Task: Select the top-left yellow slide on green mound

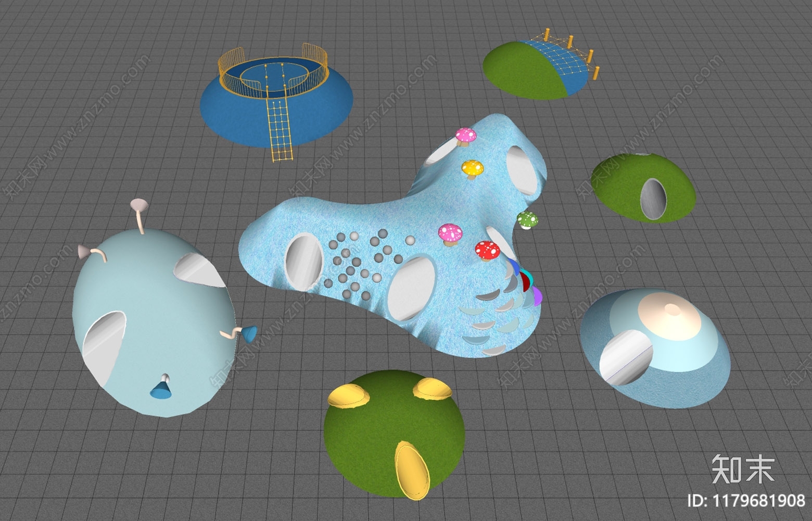Action: click(349, 396)
